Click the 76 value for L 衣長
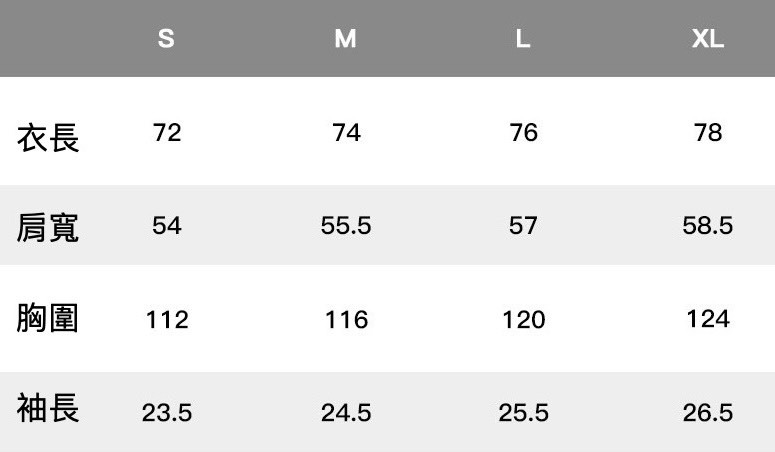 point(524,132)
